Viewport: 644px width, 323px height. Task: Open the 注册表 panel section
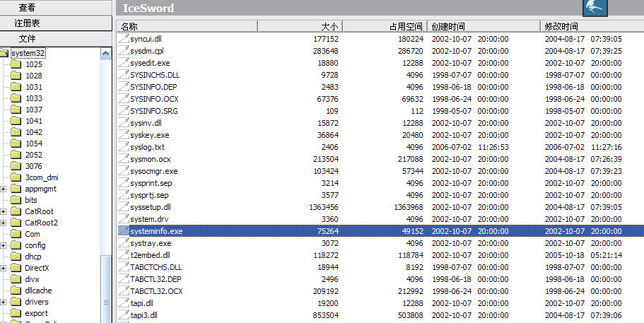click(x=55, y=23)
